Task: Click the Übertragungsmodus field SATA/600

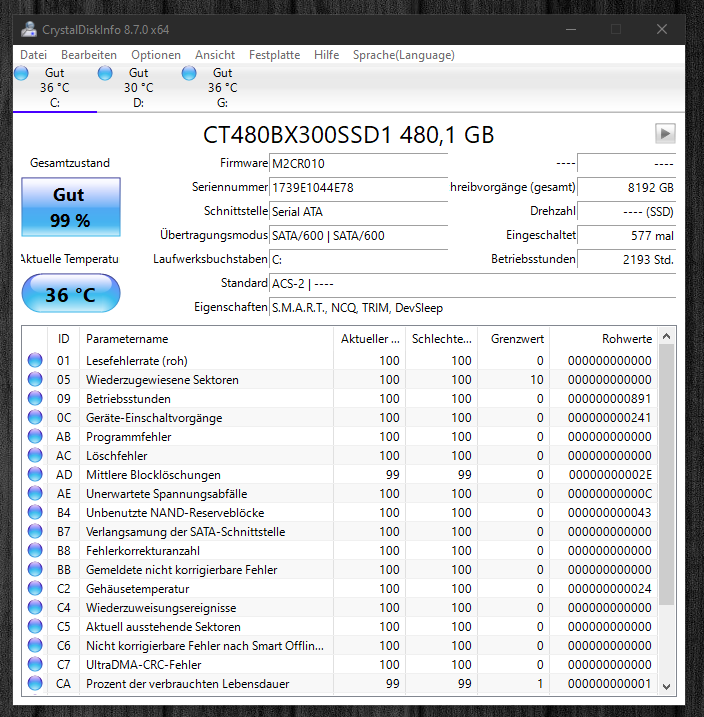Action: pyautogui.click(x=358, y=235)
